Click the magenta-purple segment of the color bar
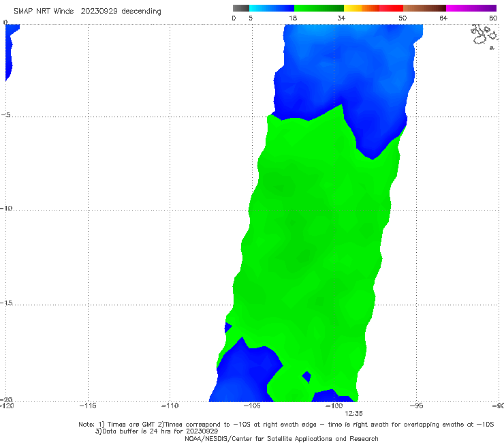 (471, 8)
